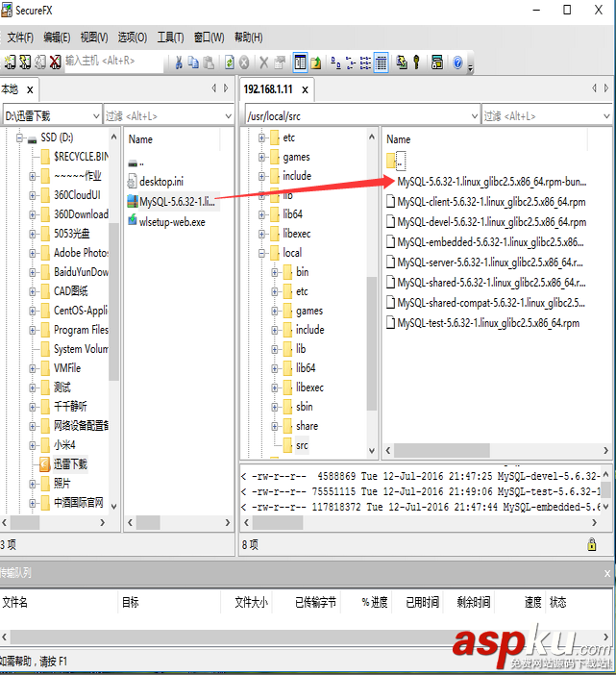Expand the 360CloudUI folder node

(33, 195)
